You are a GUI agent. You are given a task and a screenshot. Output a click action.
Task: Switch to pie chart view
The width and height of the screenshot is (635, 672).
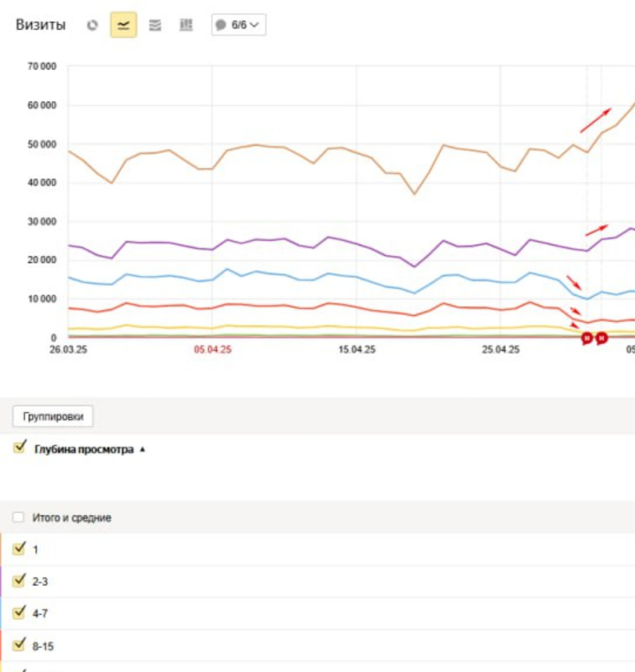(93, 25)
